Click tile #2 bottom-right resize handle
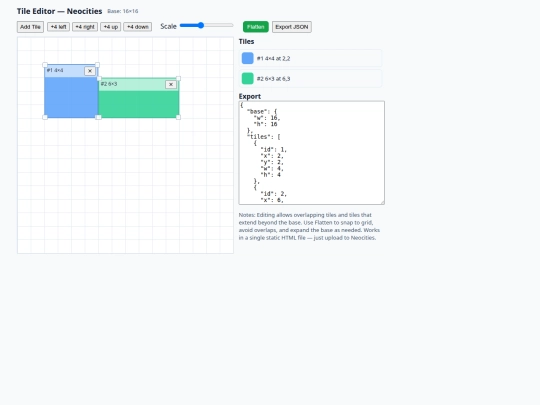Viewport: 540px width, 405px height. (178, 117)
